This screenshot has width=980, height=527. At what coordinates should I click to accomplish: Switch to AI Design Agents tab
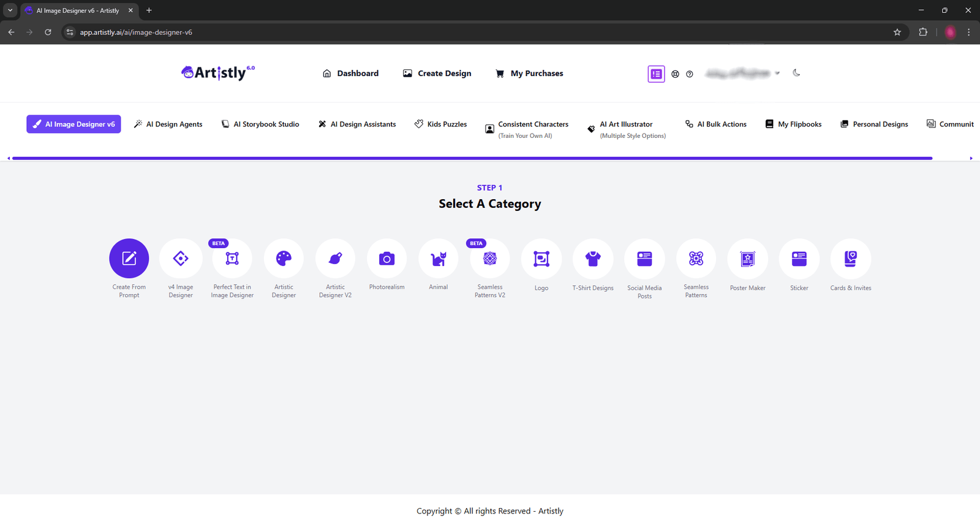click(168, 124)
